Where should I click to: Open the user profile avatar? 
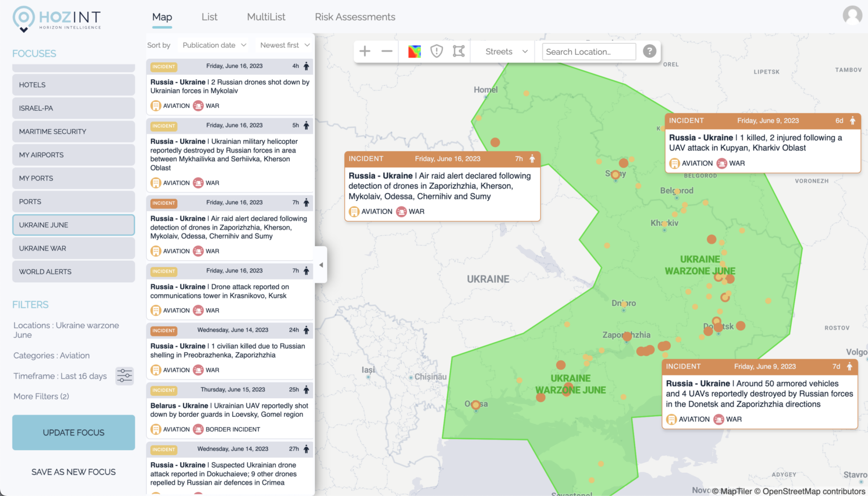(852, 15)
